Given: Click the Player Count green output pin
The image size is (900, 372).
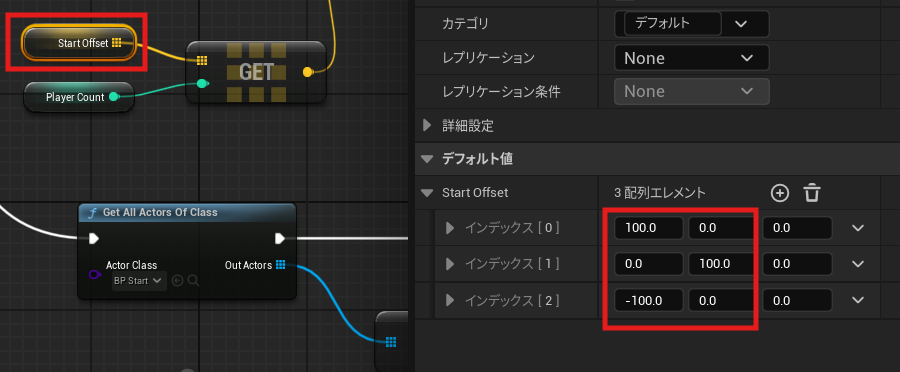Looking at the screenshot, I should coord(114,97).
